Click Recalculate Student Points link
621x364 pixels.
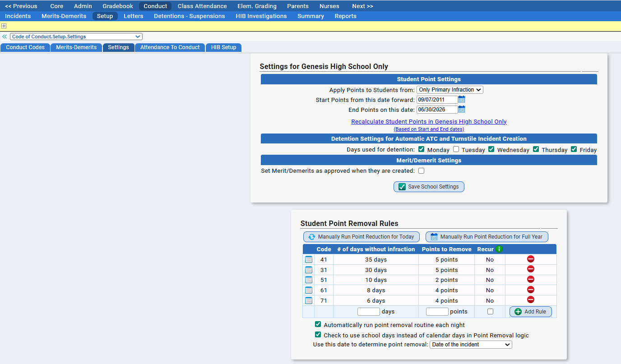tap(429, 122)
